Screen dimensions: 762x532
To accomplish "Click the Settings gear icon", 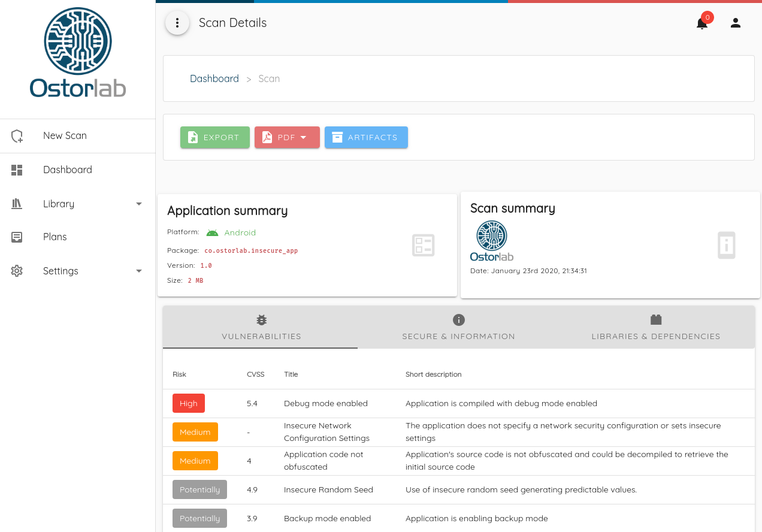I will [x=17, y=271].
